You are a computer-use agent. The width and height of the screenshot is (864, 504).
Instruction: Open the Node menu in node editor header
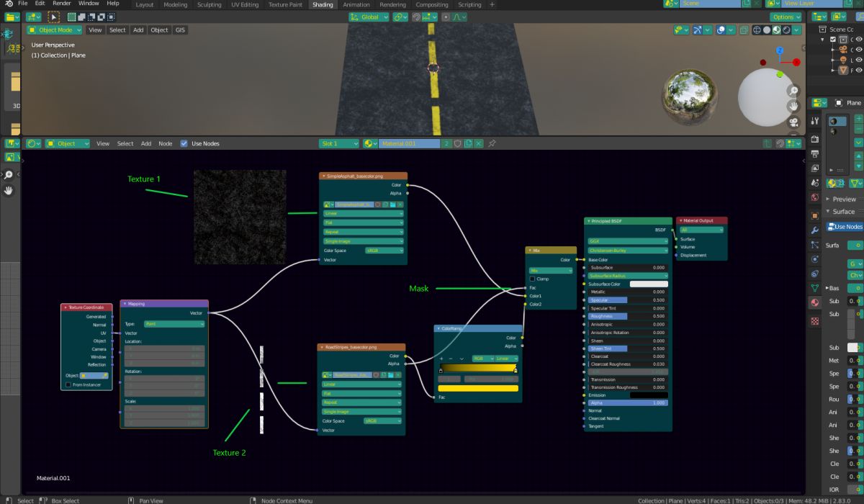[x=166, y=143]
